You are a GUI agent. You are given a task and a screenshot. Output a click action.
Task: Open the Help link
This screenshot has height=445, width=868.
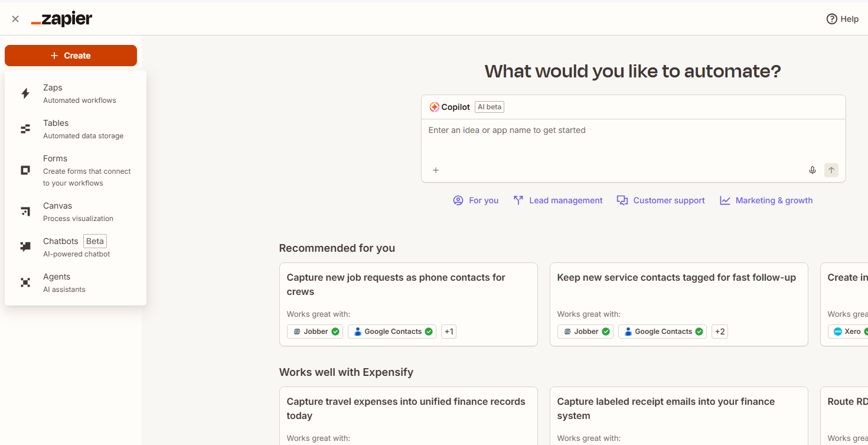tap(843, 19)
